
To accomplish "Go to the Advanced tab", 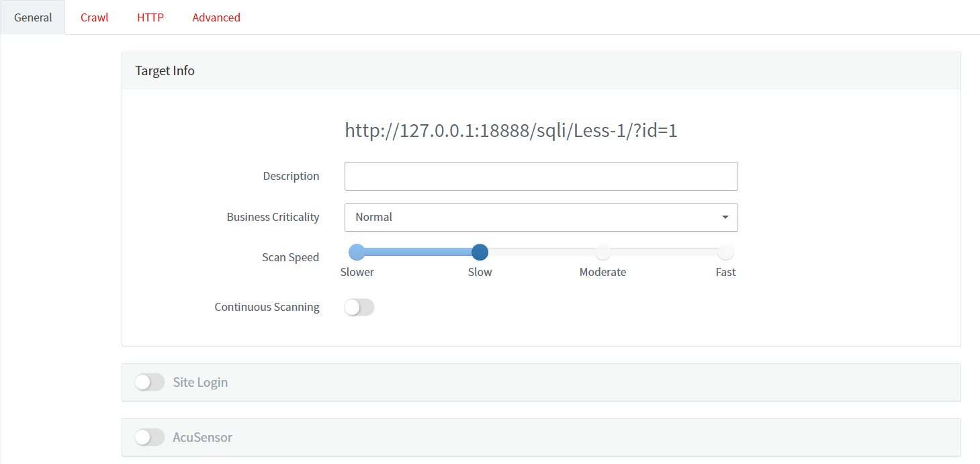I will tap(216, 17).
